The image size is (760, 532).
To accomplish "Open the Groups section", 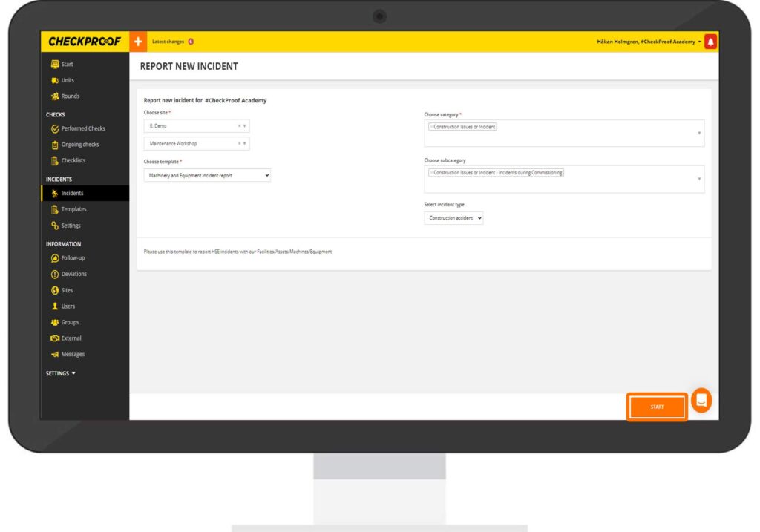I will point(70,323).
